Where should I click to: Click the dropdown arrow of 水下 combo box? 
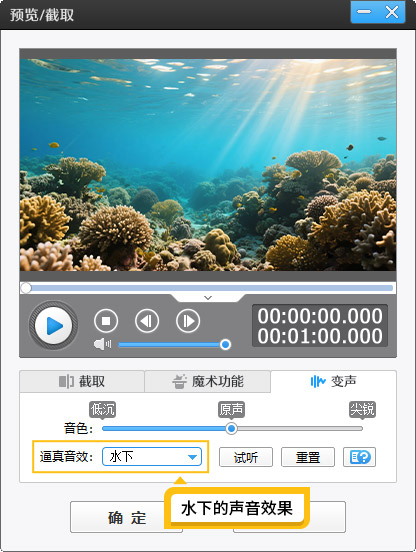coord(192,457)
